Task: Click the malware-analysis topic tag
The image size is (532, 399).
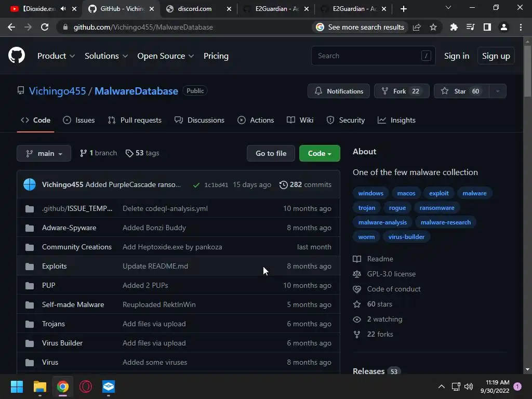Action: point(382,222)
